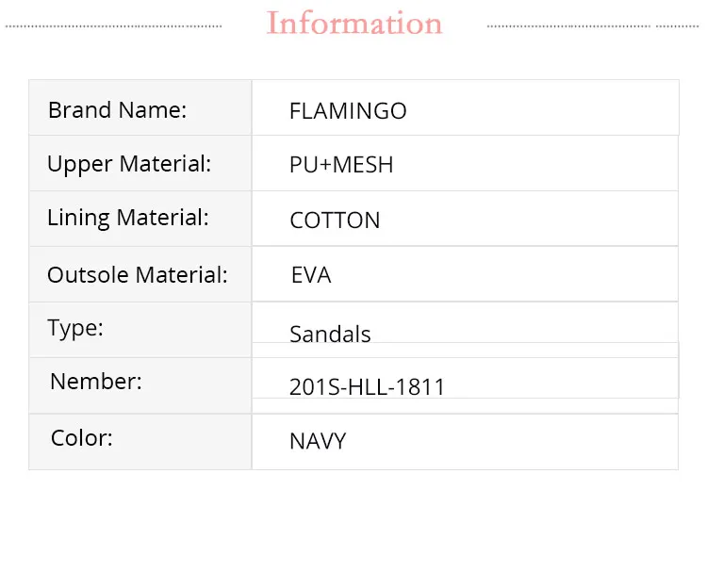707x588 pixels.
Task: Click the dotted divider right of Information
Action: (x=594, y=26)
